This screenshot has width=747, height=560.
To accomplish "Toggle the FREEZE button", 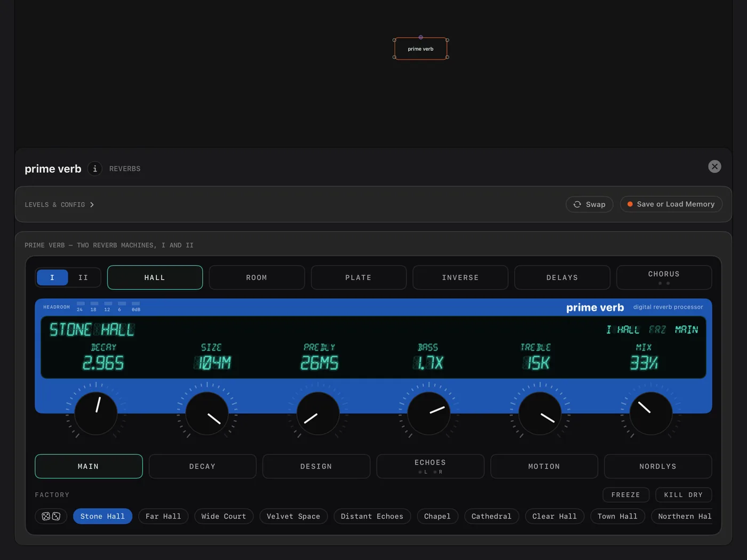I will click(x=626, y=495).
